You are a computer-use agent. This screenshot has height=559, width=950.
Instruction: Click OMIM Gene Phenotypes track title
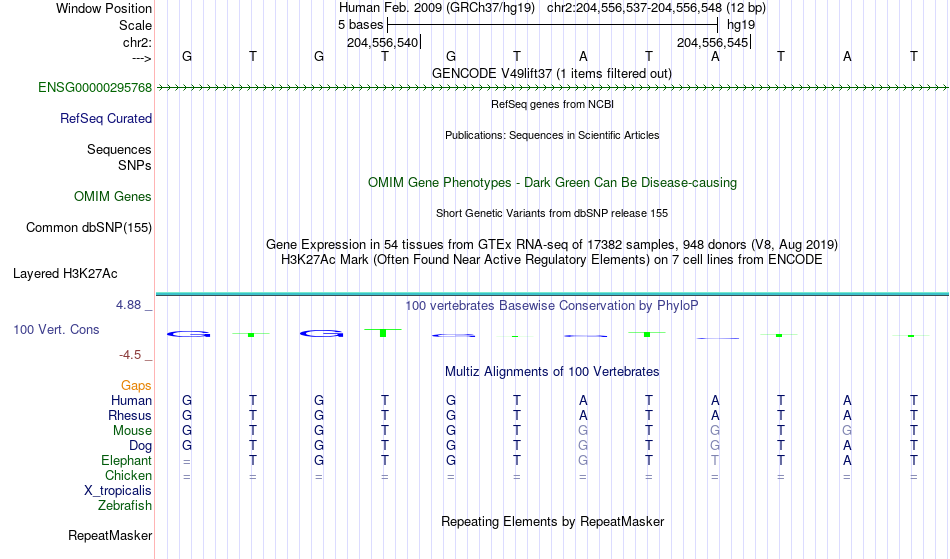tap(553, 183)
